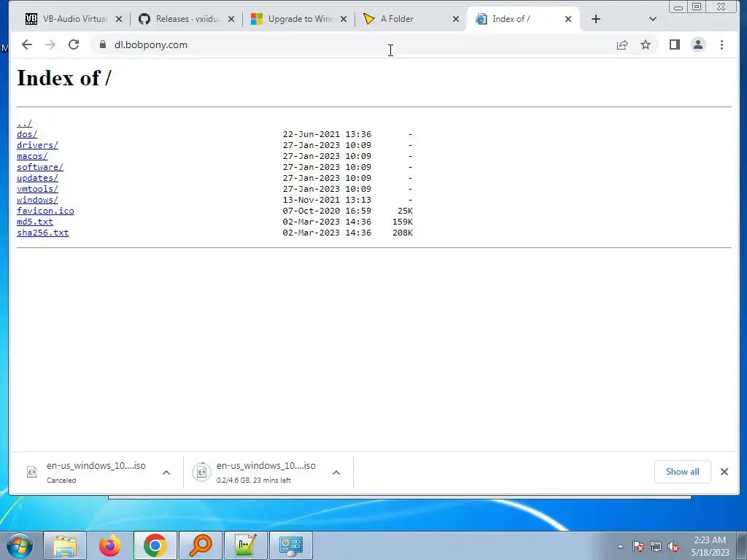Open the Chrome profile avatar
This screenshot has width=747, height=560.
(698, 44)
